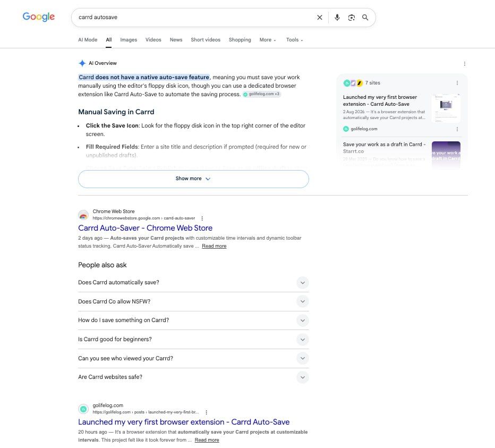Switch to the Videos tab

(153, 40)
